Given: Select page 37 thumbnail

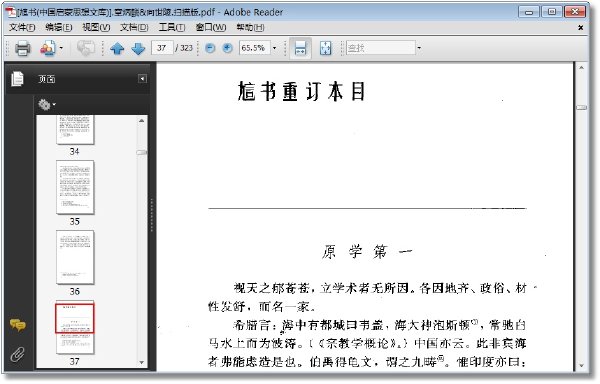Looking at the screenshot, I should click(x=75, y=327).
